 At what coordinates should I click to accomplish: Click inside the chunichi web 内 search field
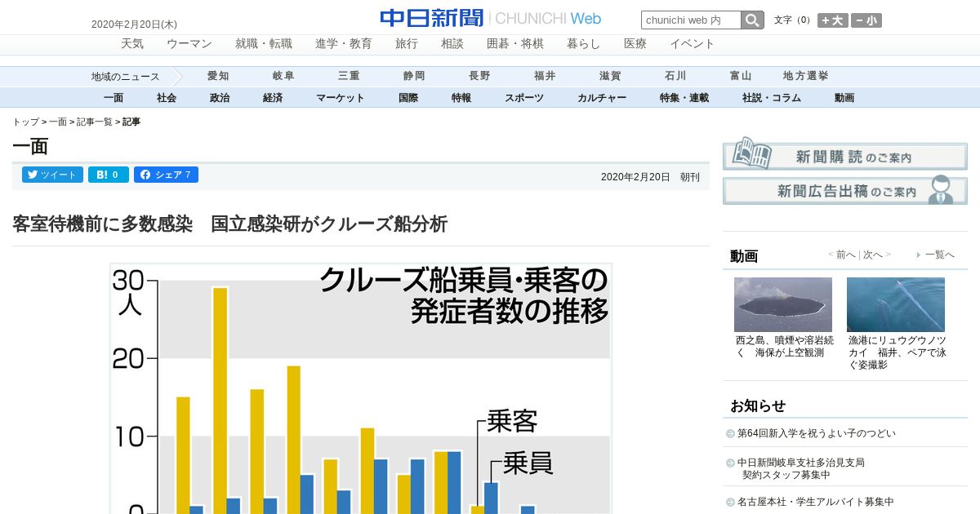click(691, 20)
